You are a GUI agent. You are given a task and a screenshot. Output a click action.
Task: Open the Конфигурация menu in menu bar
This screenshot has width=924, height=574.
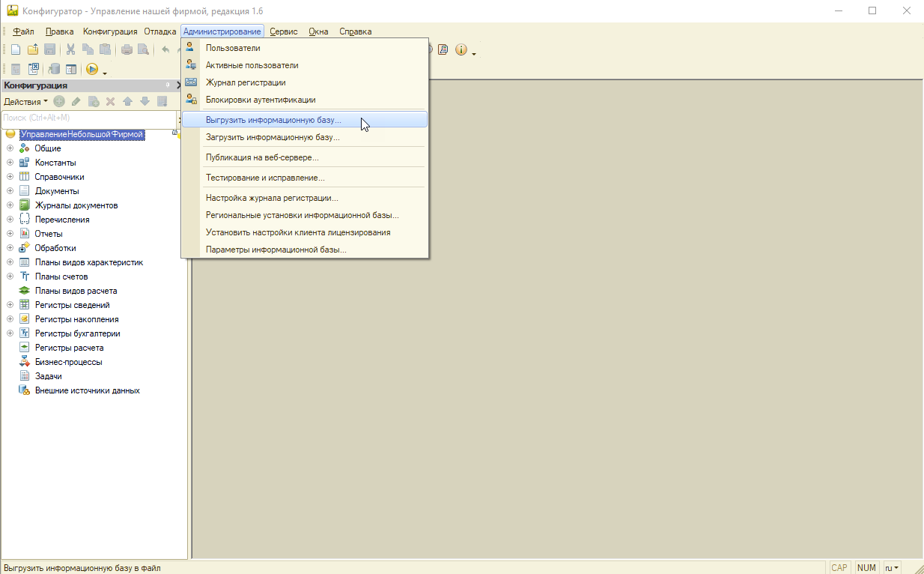click(110, 31)
